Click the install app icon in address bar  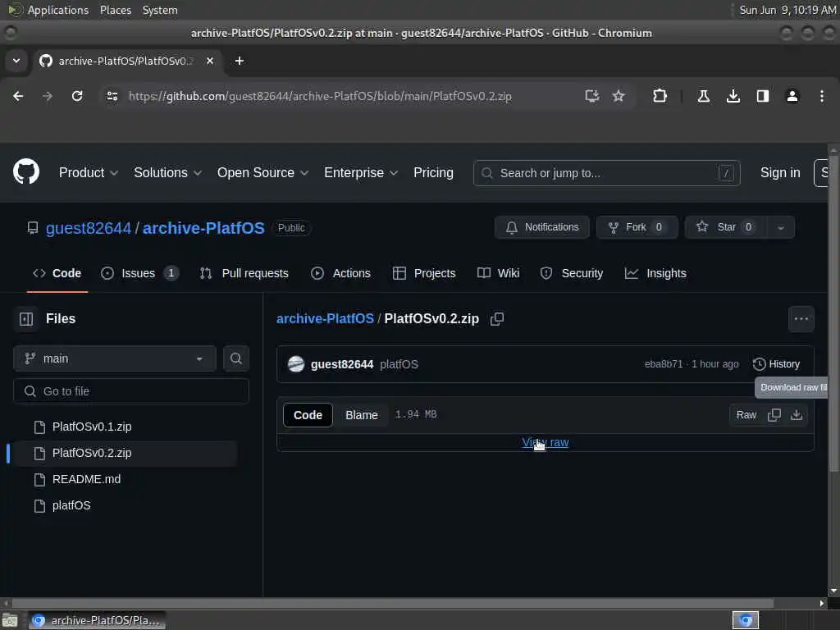(591, 96)
